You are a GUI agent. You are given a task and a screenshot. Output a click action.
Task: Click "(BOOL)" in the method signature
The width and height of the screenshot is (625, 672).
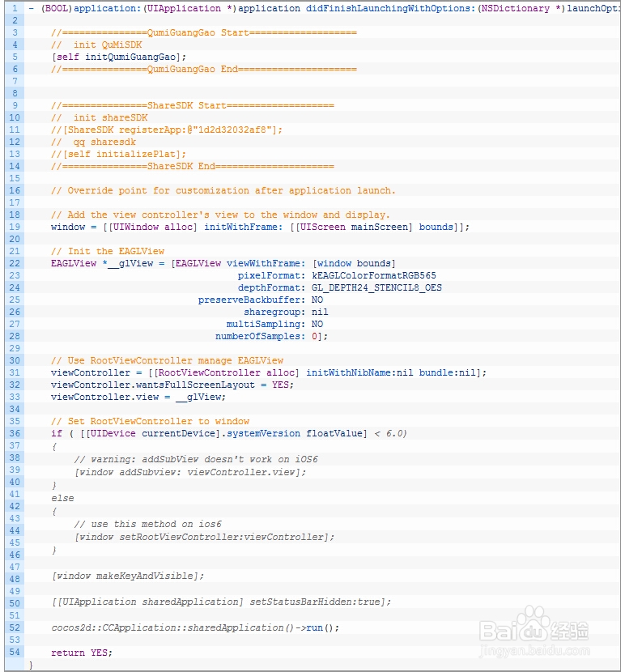(x=57, y=9)
